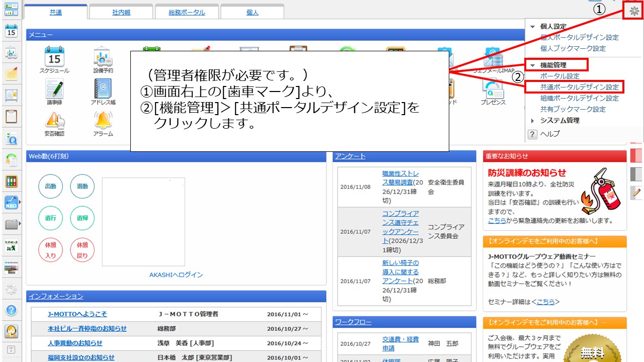This screenshot has height=362, width=644.
Task: Click the gear settings icon
Action: 634,11
